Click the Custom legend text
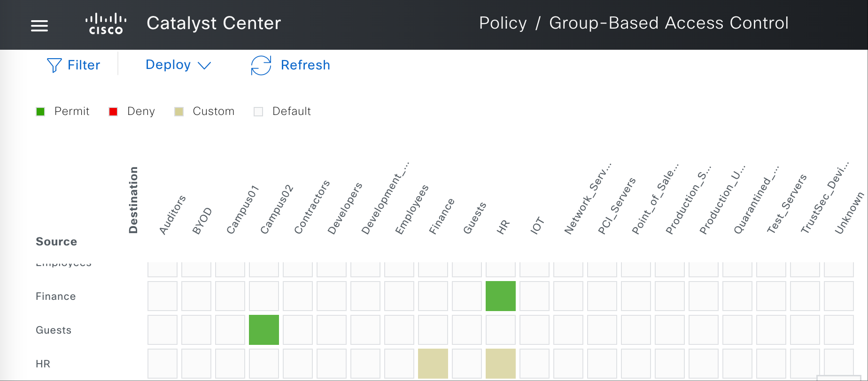Screen dimensions: 868x381 pyautogui.click(x=213, y=111)
